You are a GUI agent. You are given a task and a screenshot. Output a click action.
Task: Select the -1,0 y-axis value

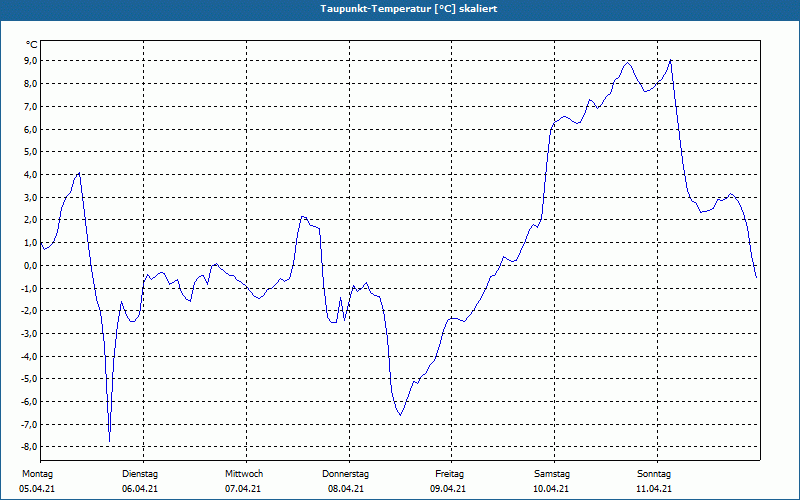pos(29,288)
